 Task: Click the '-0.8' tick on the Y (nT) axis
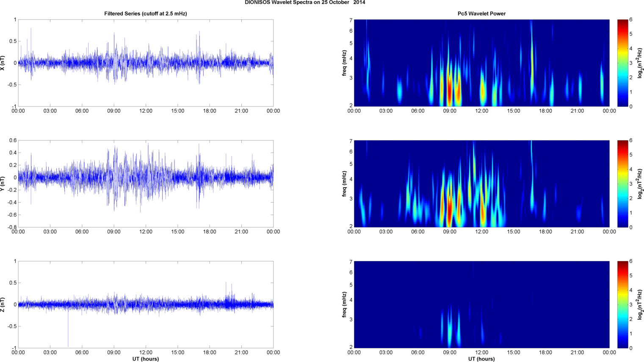point(11,228)
